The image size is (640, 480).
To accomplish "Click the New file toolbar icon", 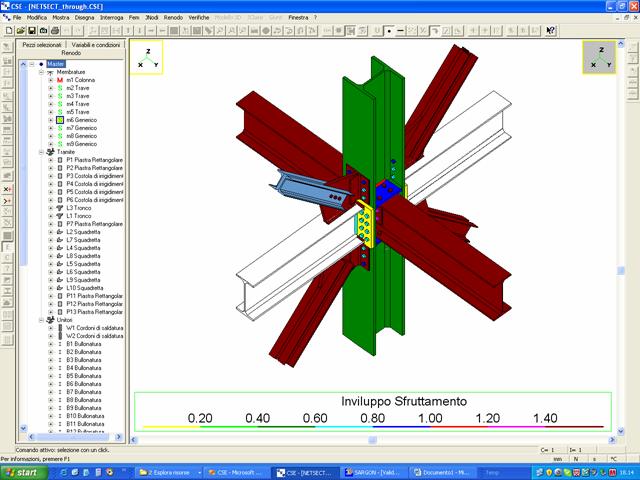I will coord(7,30).
